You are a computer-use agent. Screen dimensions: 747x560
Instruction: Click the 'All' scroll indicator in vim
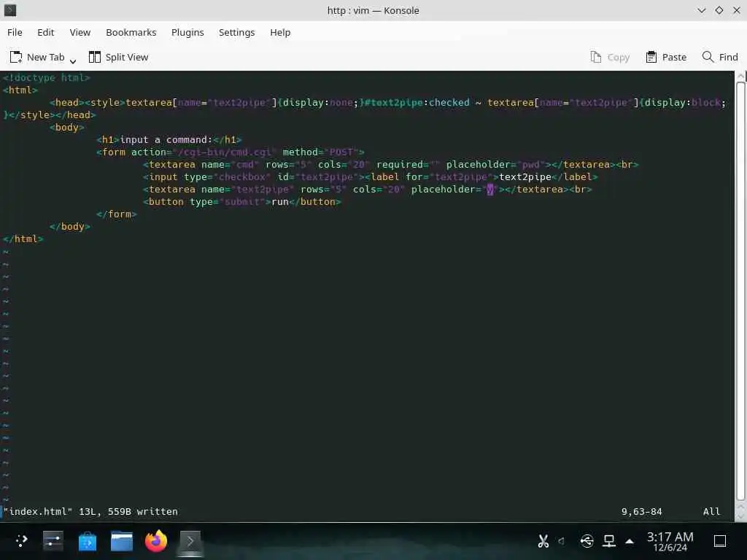click(712, 511)
